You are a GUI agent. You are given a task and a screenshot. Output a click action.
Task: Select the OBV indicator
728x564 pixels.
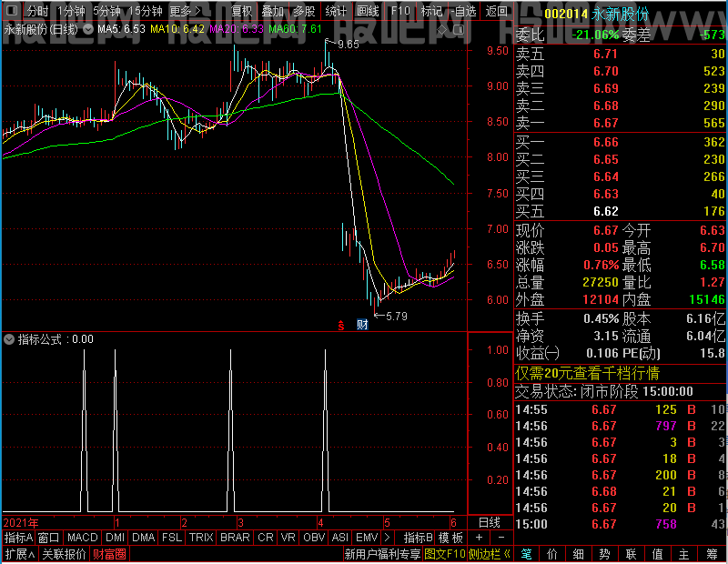(314, 538)
